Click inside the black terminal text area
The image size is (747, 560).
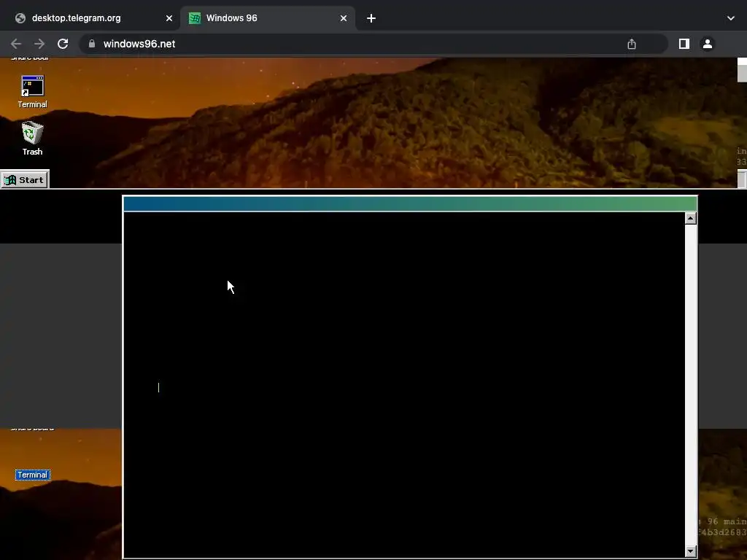(x=404, y=385)
